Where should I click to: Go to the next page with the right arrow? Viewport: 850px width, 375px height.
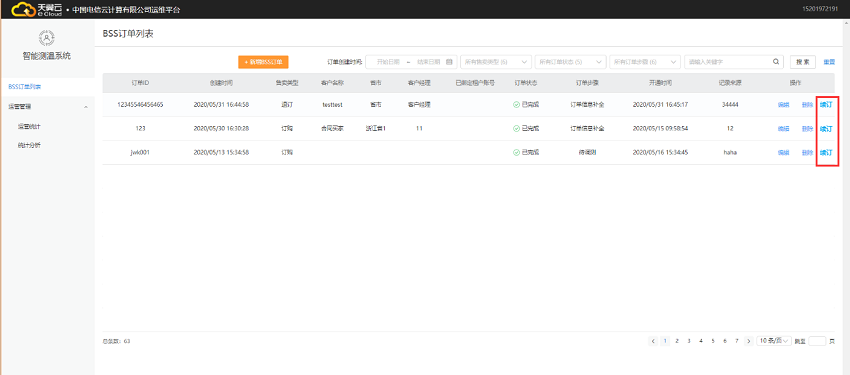[x=749, y=341]
